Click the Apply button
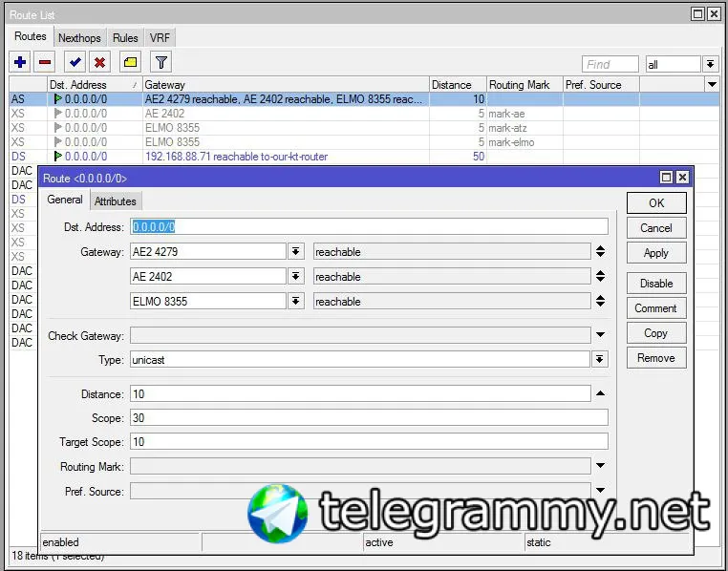Image resolution: width=728 pixels, height=571 pixels. coord(656,253)
